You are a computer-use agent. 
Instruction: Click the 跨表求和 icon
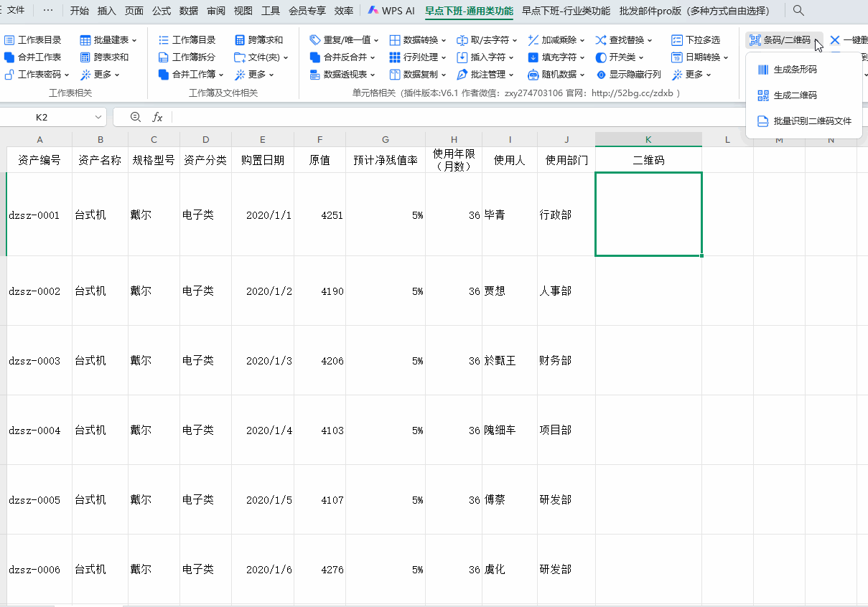[85, 57]
